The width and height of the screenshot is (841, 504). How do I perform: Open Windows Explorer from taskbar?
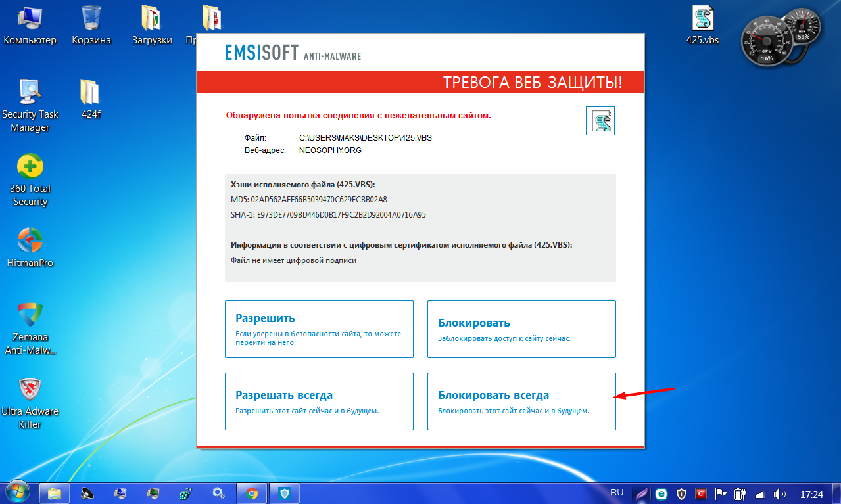tap(55, 493)
